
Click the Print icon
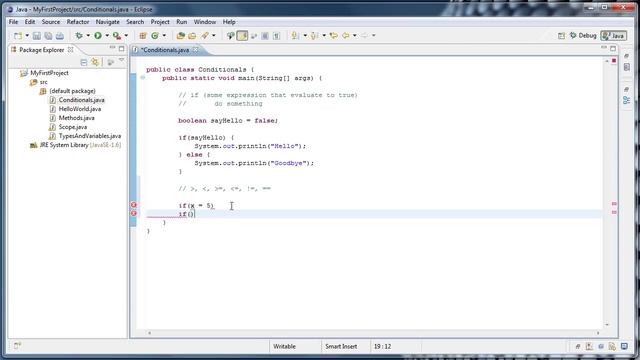coord(60,36)
